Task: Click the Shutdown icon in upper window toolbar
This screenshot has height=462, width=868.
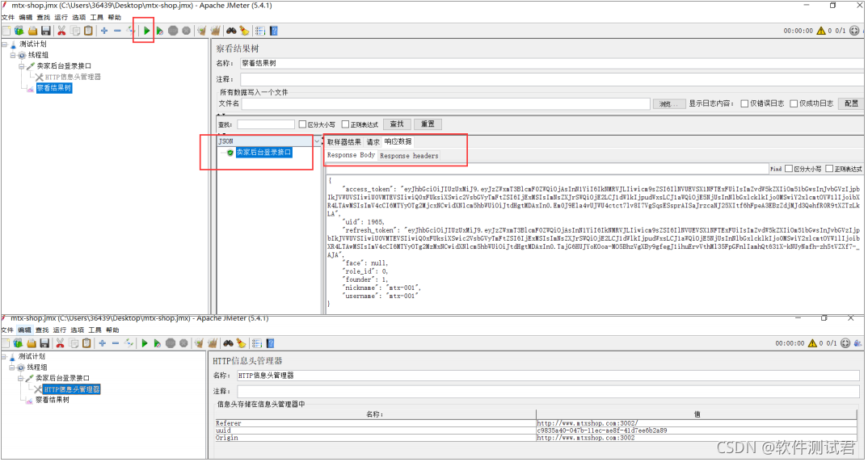Action: 186,31
